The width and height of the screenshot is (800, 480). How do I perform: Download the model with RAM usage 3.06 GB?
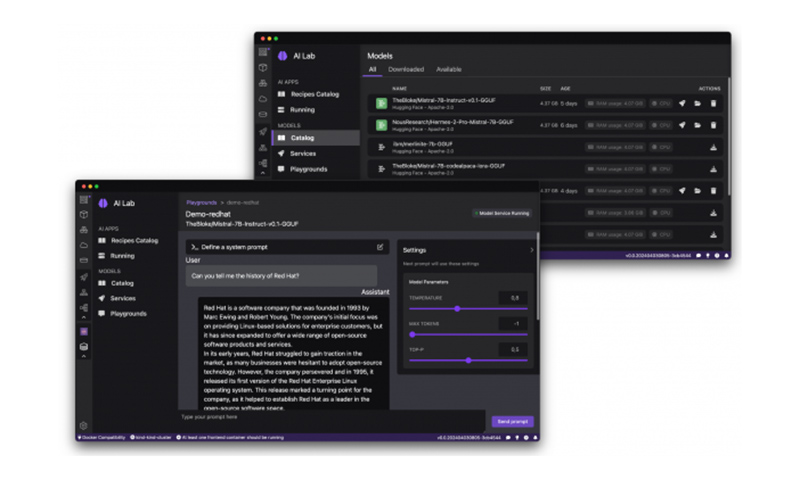pos(713,213)
